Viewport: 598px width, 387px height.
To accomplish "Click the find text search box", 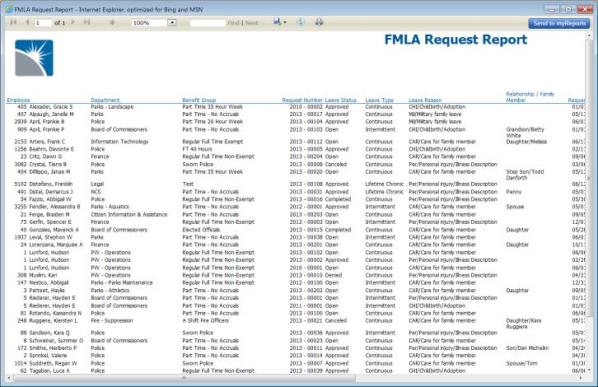I will (207, 23).
